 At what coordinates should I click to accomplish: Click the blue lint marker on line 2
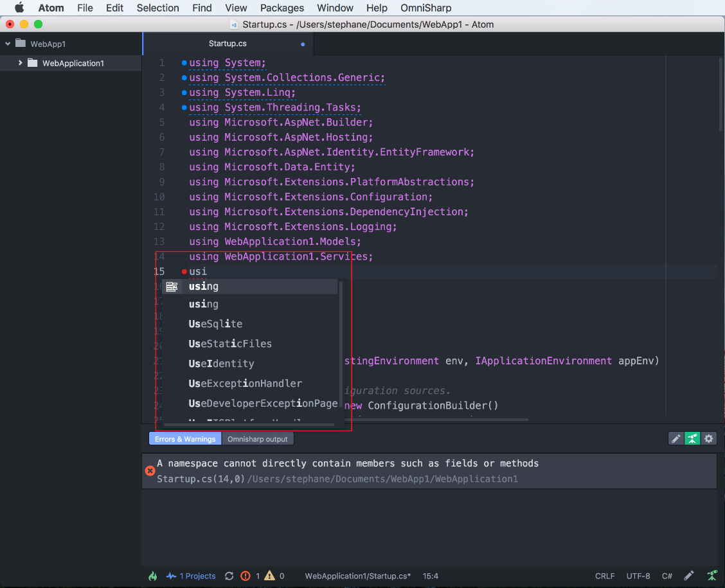(184, 78)
